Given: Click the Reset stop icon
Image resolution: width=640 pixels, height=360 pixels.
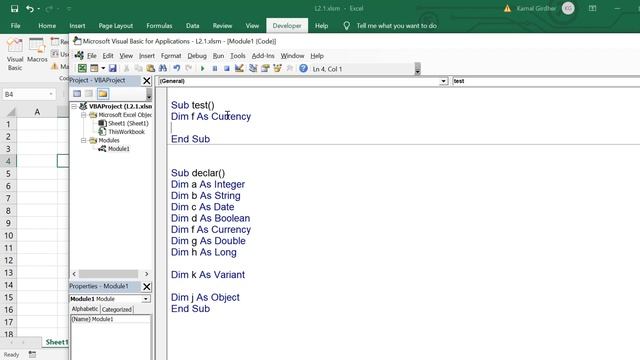Looking at the screenshot, I should tap(227, 69).
